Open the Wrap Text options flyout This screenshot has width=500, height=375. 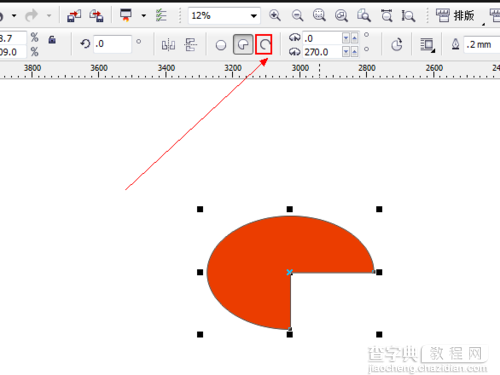[427, 45]
